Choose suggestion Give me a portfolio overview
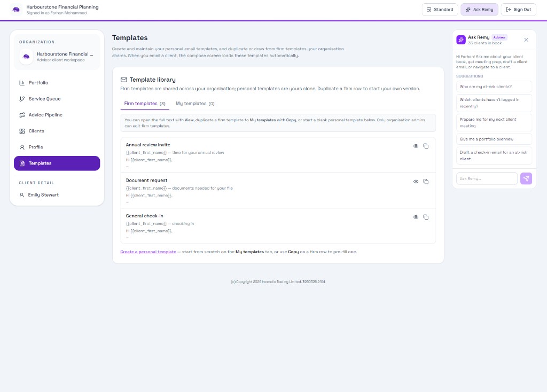Viewport: 547px width, 392px height. (494, 139)
